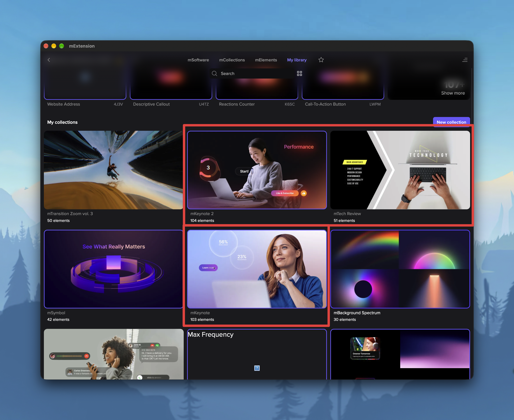Click the K6SC code next to Reactions Counter
The image size is (514, 420).
coord(290,104)
